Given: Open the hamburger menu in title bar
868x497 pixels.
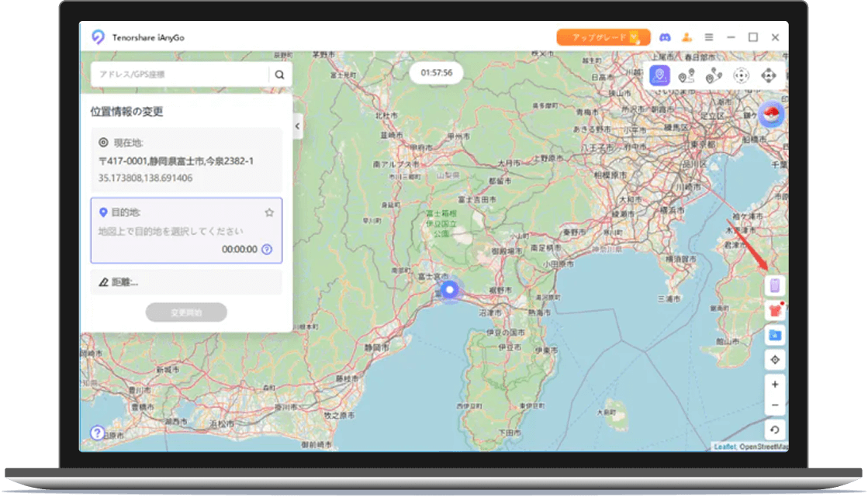Looking at the screenshot, I should (708, 37).
